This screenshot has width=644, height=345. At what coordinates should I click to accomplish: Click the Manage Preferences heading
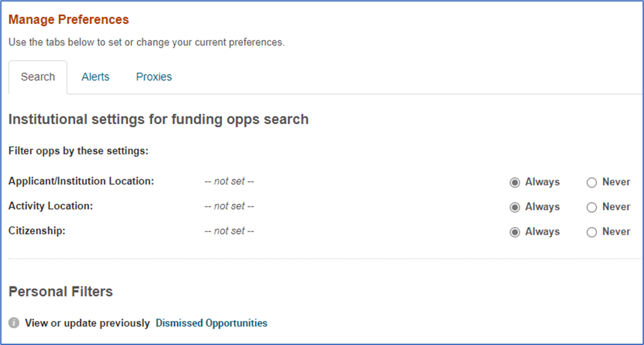69,19
